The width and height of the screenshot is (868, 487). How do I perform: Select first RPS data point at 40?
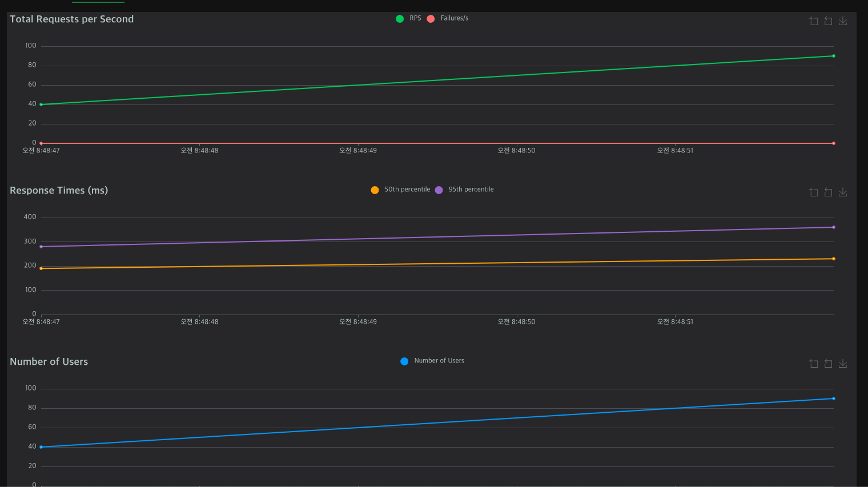pyautogui.click(x=41, y=104)
